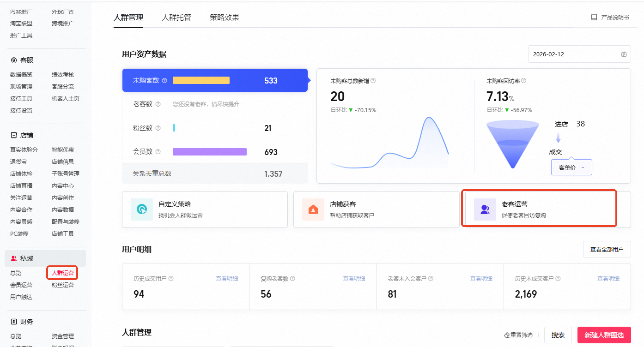Click help icon next to 未购客数
The width and height of the screenshot is (644, 347).
tap(164, 80)
